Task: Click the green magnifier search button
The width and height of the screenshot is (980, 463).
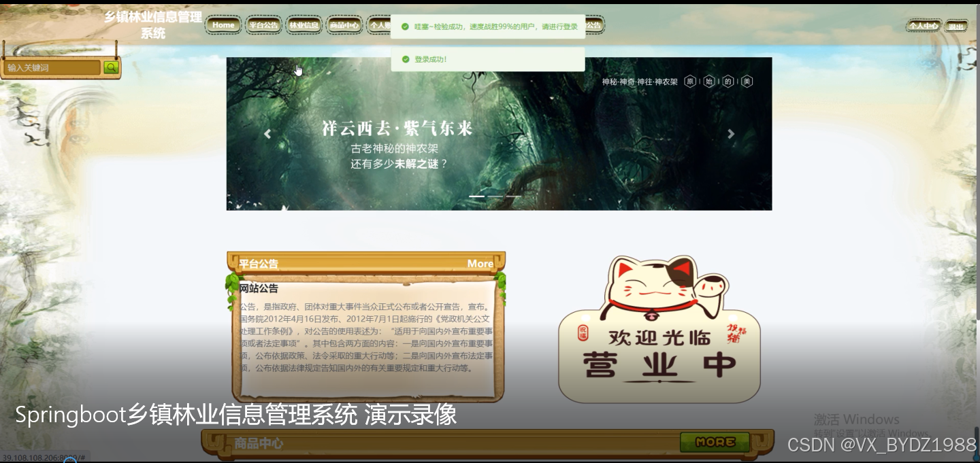Action: coord(111,67)
